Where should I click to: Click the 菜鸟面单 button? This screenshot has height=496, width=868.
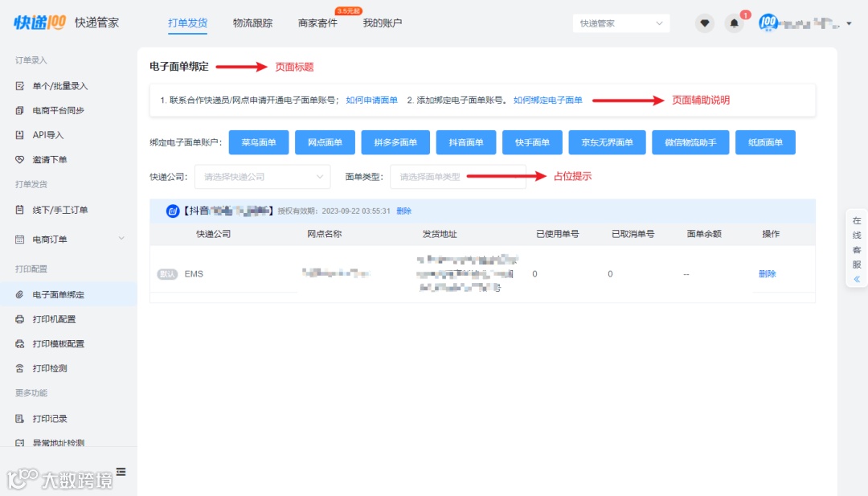[x=259, y=142]
